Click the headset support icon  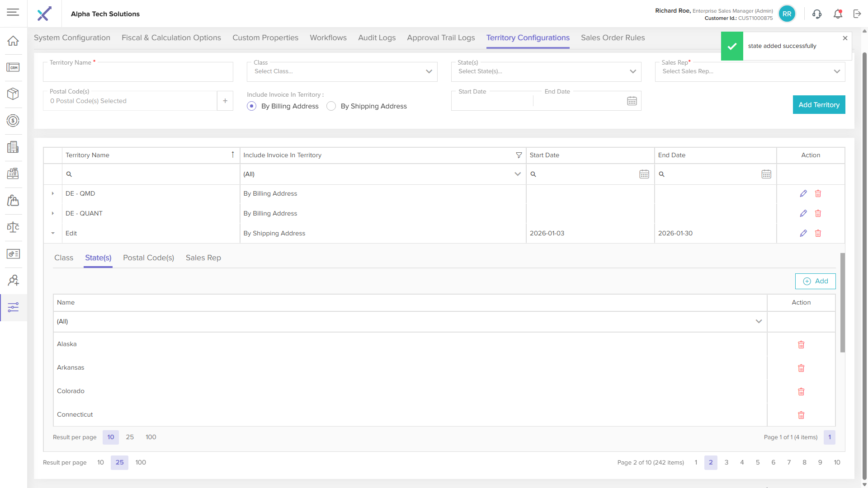(x=816, y=14)
